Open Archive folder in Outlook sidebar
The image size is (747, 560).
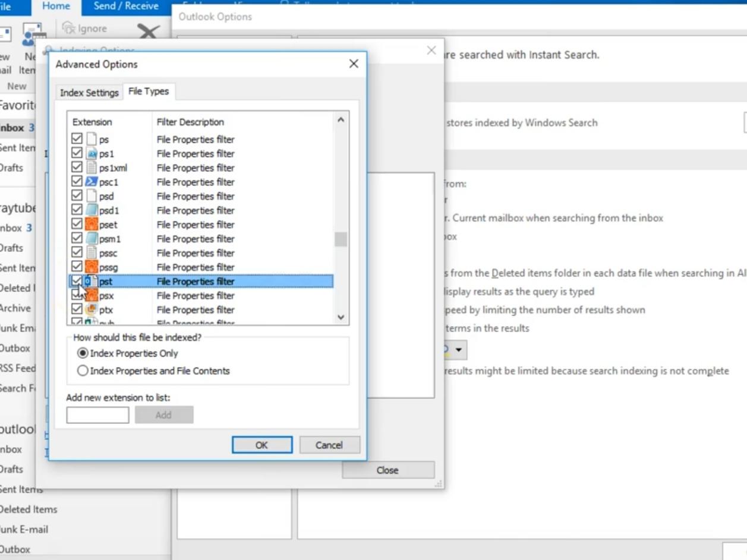(15, 308)
